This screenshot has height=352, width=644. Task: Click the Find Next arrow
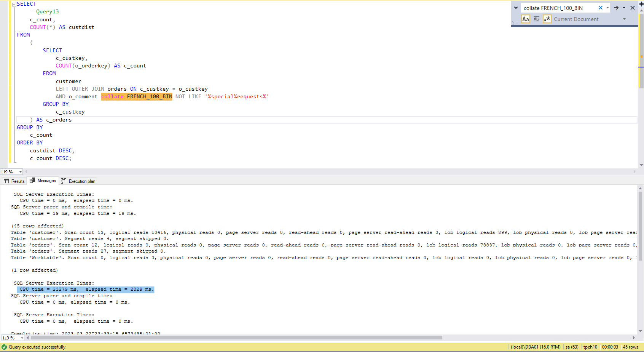616,8
